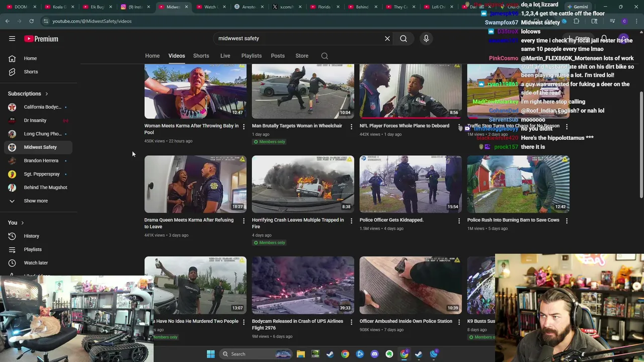The image size is (644, 362).
Task: Click the browser address bar URL
Action: point(92,21)
